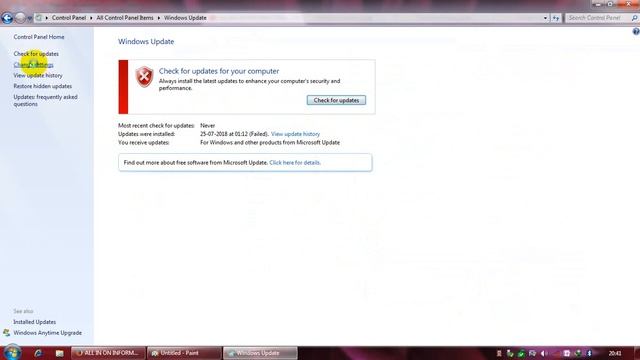This screenshot has width=640, height=360.
Task: Select the Windows Update breadcrumb
Action: coord(185,18)
